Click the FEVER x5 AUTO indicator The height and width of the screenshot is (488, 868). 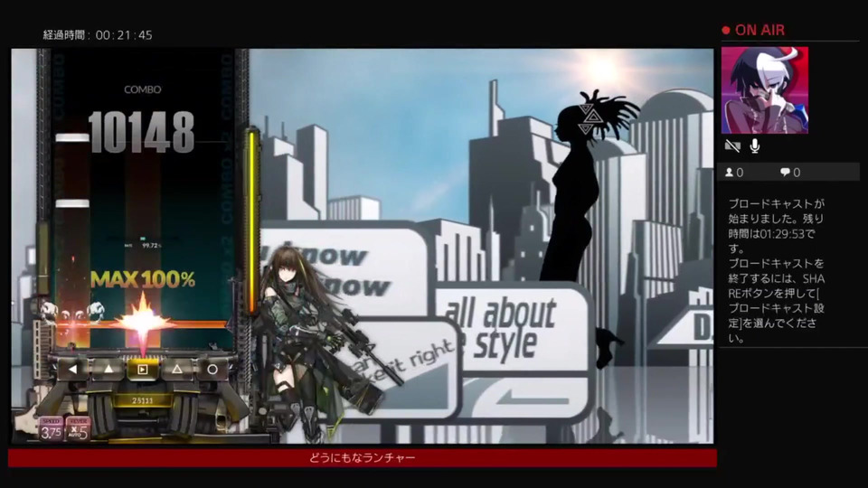[78, 428]
